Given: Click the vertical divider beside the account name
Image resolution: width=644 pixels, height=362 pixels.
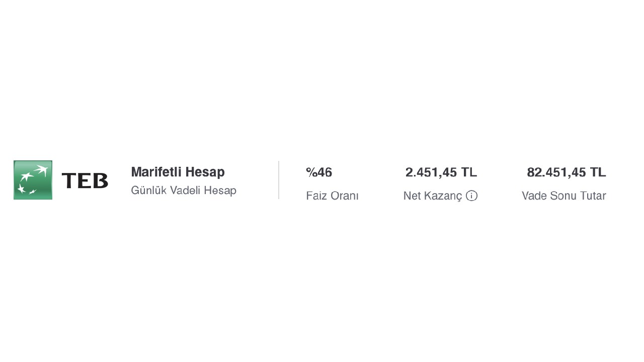Looking at the screenshot, I should (279, 180).
